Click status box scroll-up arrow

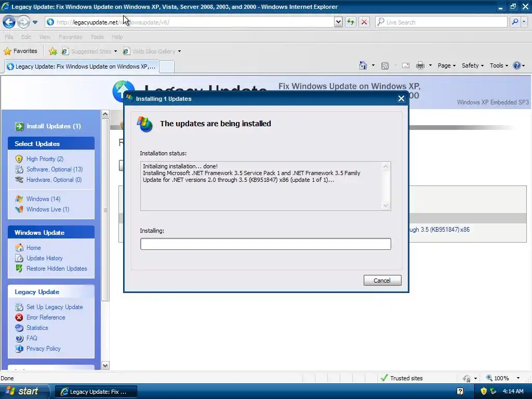coord(385,166)
